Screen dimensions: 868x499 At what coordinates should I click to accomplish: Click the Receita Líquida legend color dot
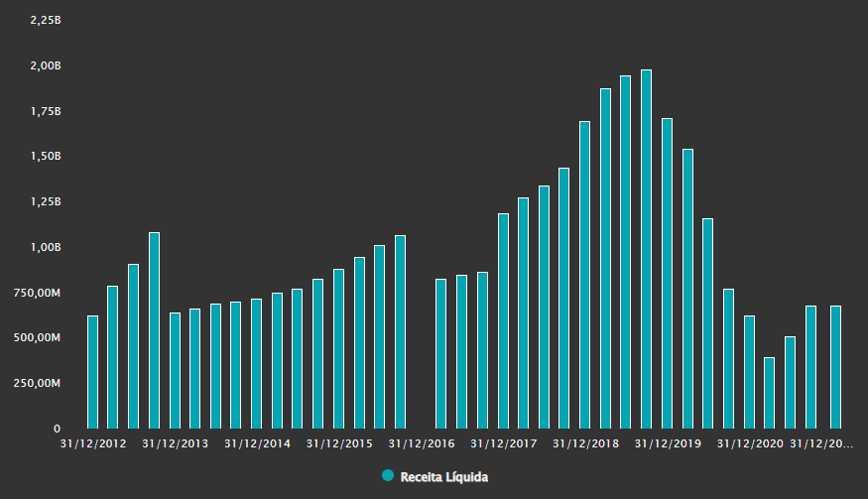[x=388, y=476]
